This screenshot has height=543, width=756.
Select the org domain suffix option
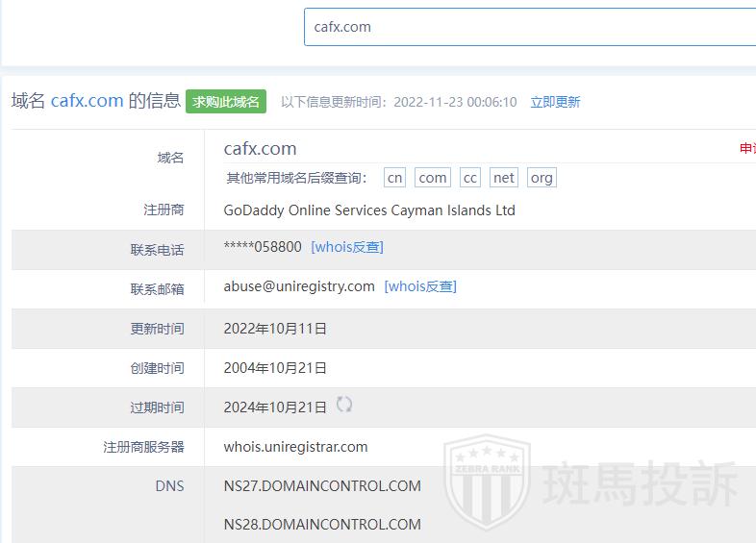click(x=542, y=178)
